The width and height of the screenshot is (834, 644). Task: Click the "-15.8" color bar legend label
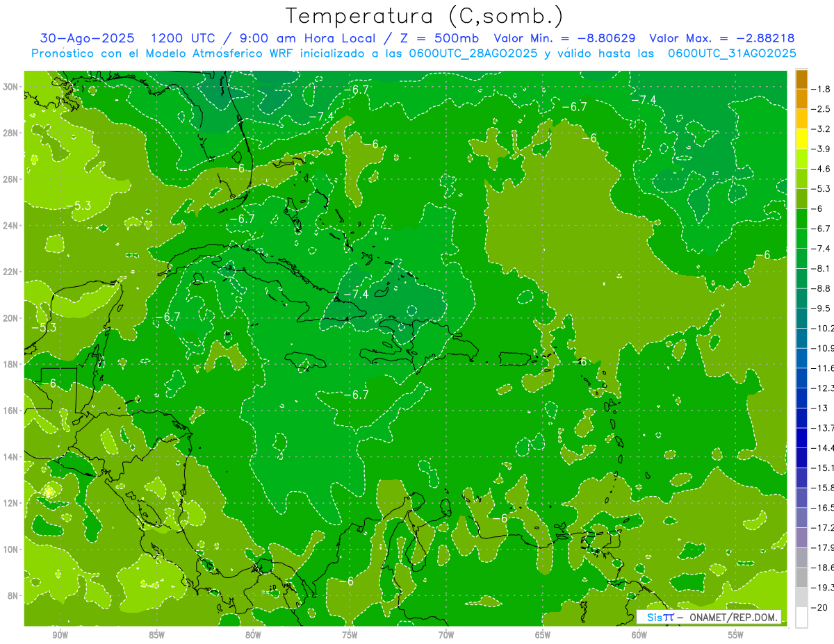point(823,488)
